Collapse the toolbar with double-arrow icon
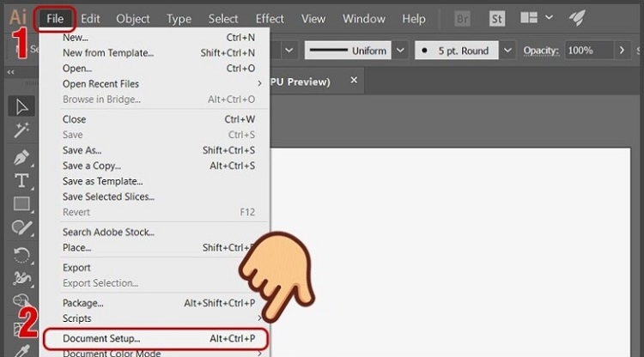644x357 pixels. click(x=10, y=72)
